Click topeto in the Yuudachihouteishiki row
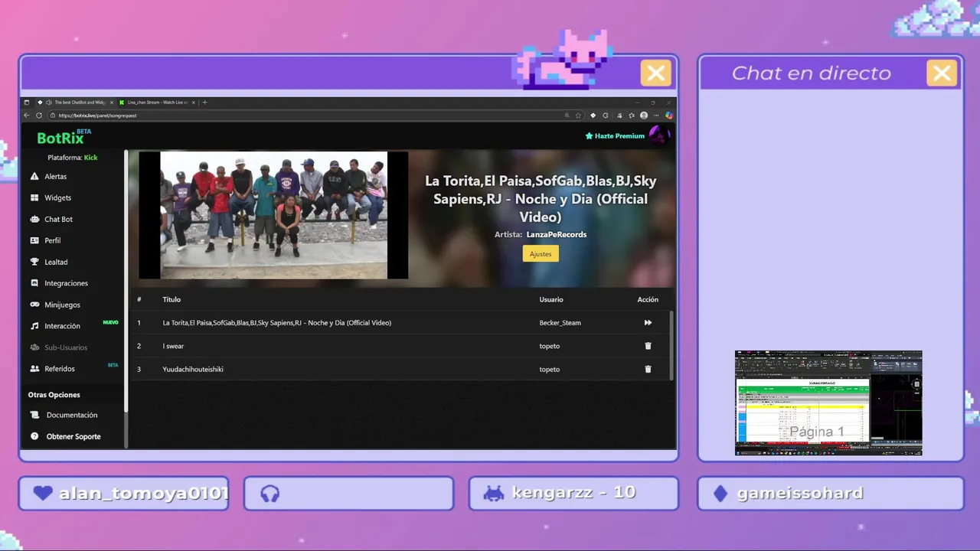The height and width of the screenshot is (551, 980). [550, 369]
